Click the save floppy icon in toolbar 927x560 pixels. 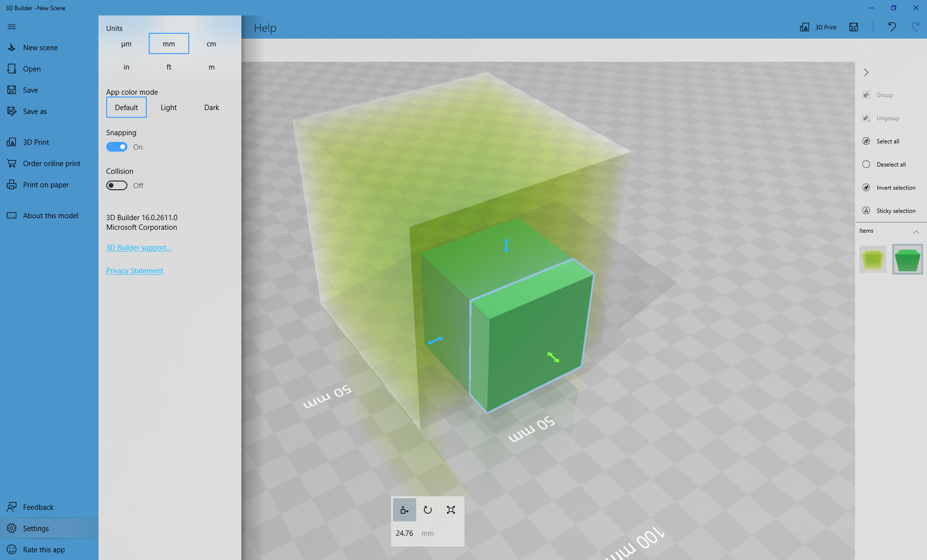click(x=854, y=27)
